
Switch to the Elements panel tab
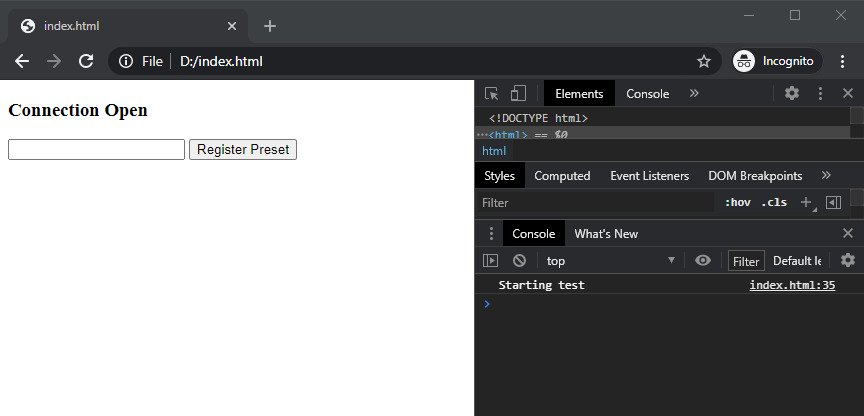click(579, 94)
